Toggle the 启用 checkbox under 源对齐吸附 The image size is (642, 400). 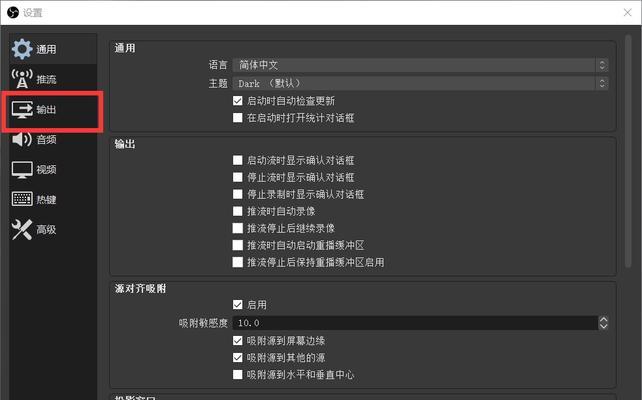point(237,305)
